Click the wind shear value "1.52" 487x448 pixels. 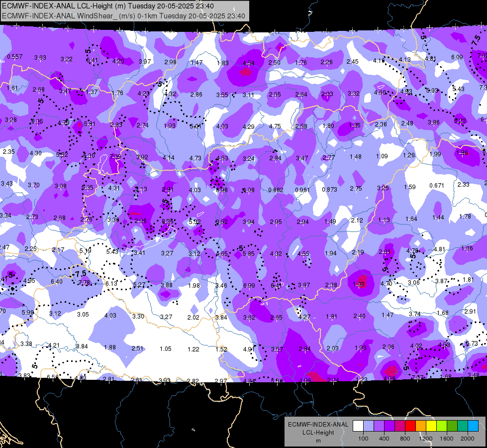tap(221, 349)
